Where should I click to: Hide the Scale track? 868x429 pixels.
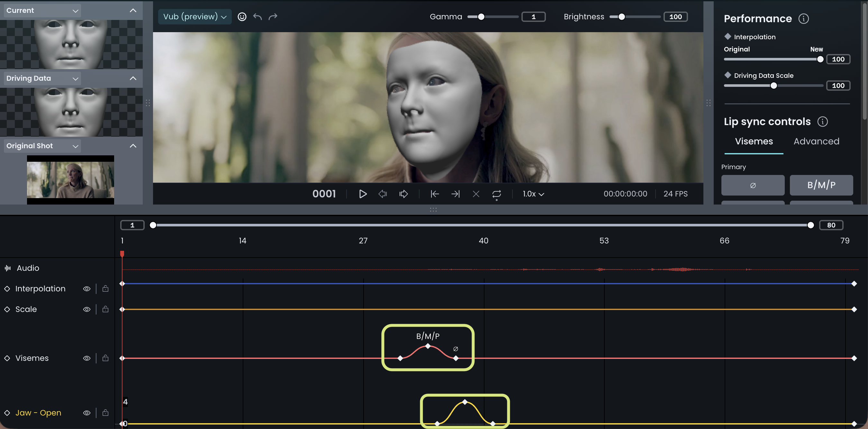point(86,309)
